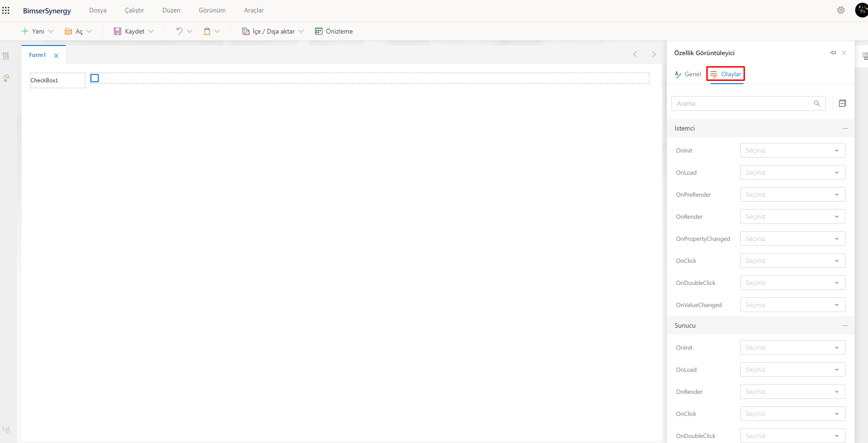
Task: Open the toolbox icon in the left sidebar
Action: tap(6, 56)
